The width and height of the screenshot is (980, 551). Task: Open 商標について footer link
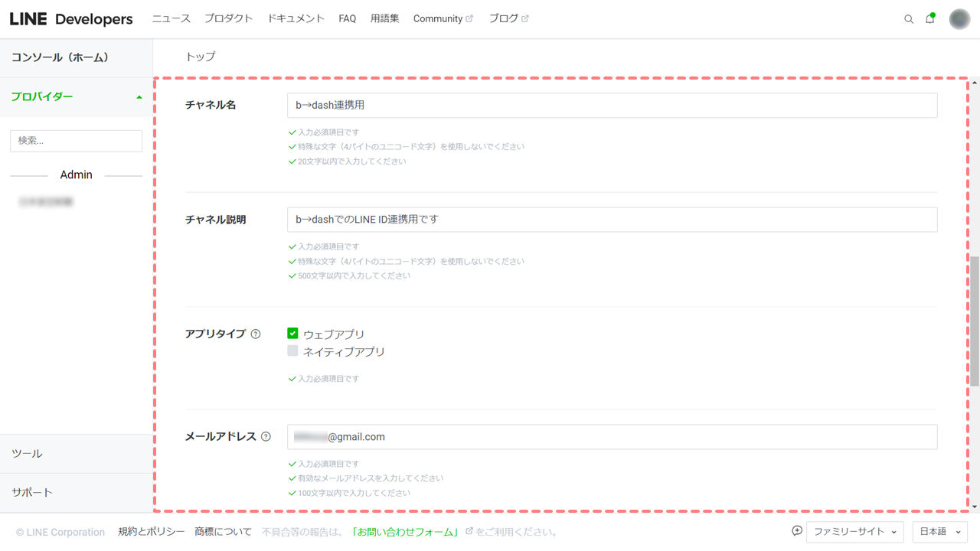pyautogui.click(x=223, y=532)
